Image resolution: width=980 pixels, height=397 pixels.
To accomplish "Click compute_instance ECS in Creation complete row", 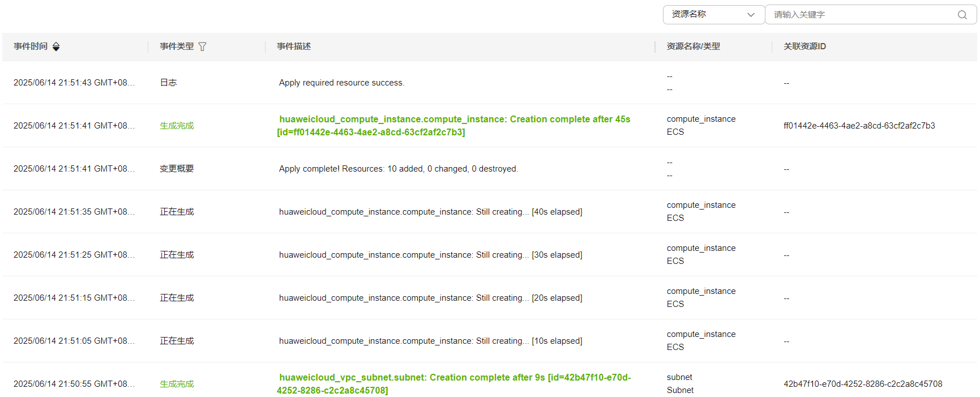I will pos(701,125).
